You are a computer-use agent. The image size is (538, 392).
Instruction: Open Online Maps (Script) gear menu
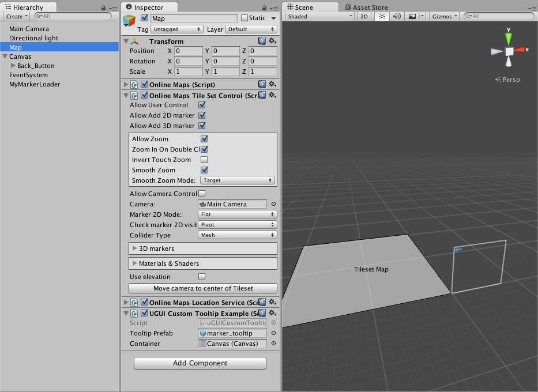[x=272, y=84]
